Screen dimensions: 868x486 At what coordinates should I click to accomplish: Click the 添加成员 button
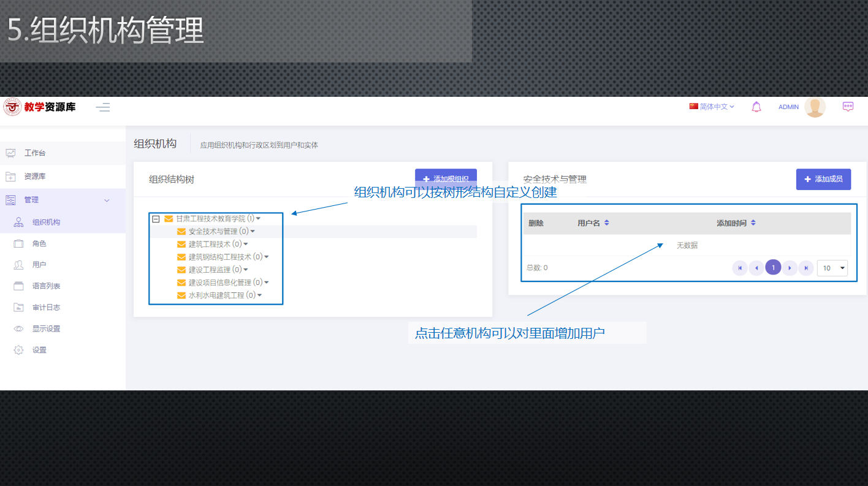(823, 179)
